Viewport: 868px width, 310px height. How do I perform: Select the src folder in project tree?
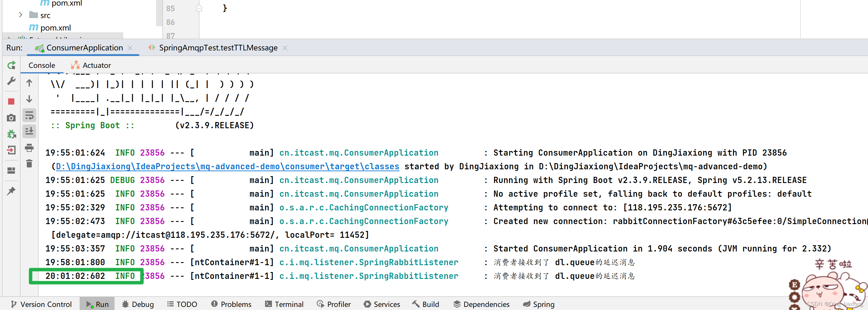pyautogui.click(x=40, y=15)
